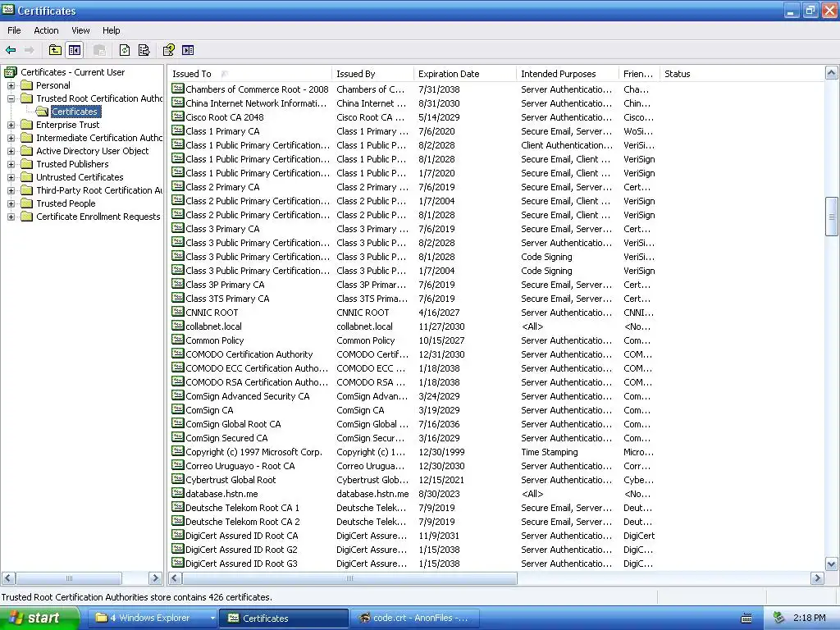This screenshot has height=630, width=840.
Task: Open Help toolbar icon
Action: coord(169,50)
